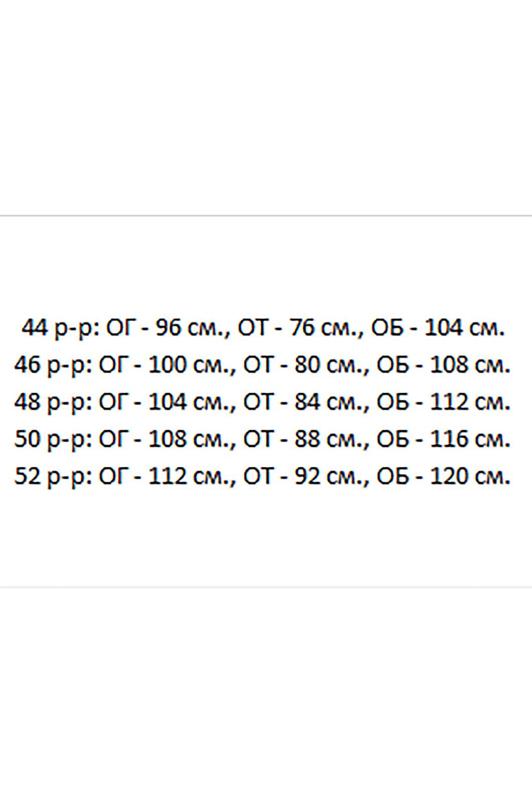Click the 44 р-р size line

(263, 328)
